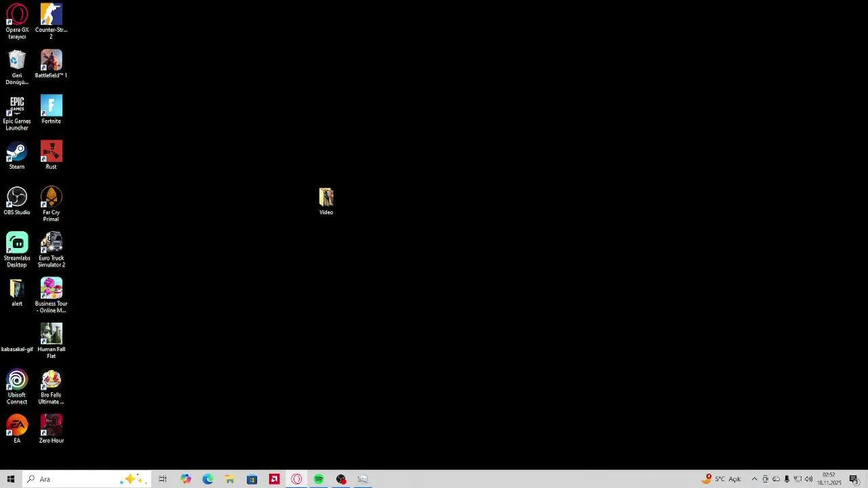Select the Bro Falls Ultimate shortcut

click(x=51, y=387)
